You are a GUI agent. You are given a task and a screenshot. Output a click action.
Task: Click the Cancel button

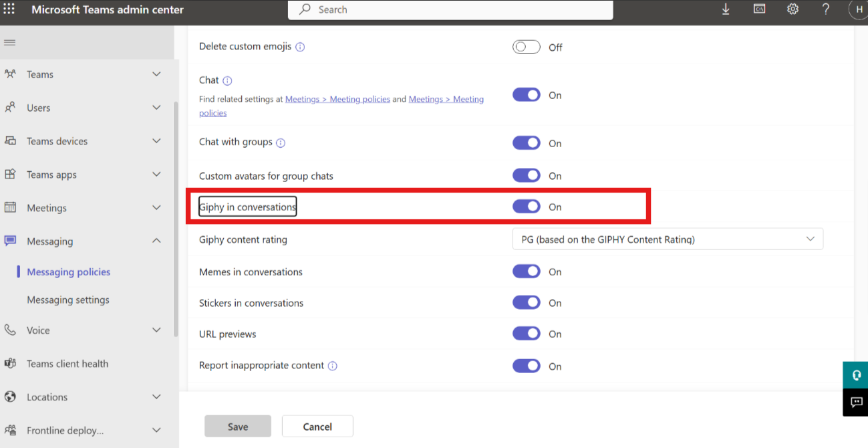click(317, 427)
